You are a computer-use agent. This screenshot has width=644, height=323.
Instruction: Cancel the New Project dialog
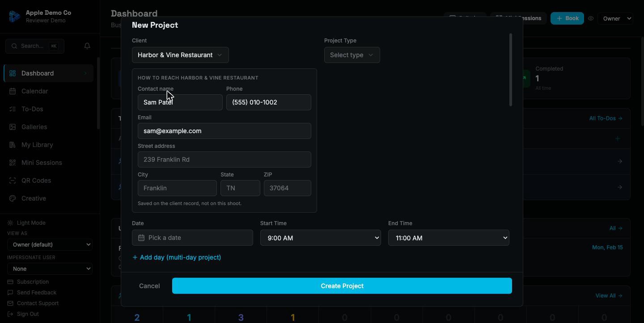[x=149, y=286]
